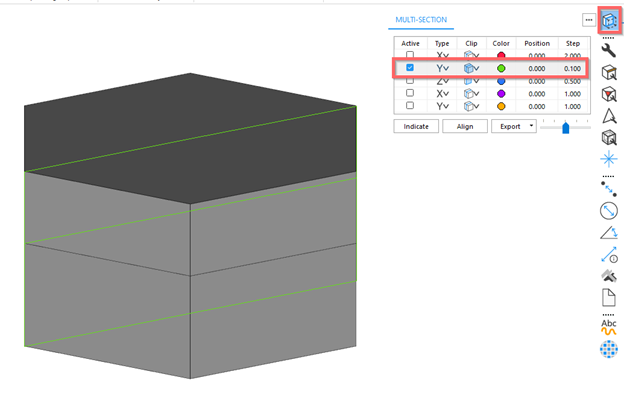Screen dimensions: 624x410
Task: Open Clip dropdown in the green row
Action: [x=472, y=68]
